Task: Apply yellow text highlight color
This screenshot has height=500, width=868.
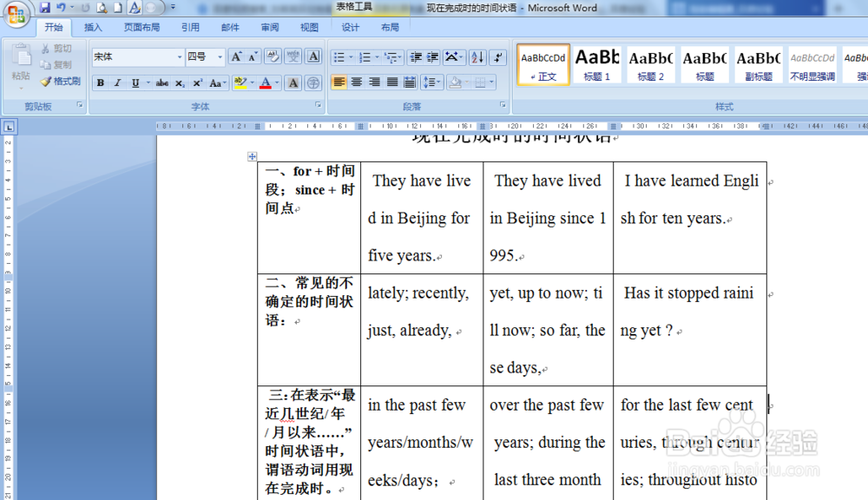Action: click(240, 82)
